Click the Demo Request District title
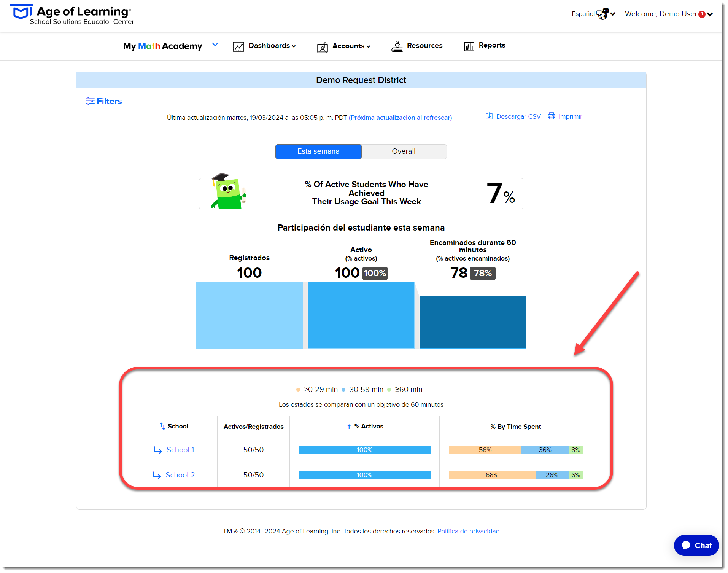Viewport: 728px width, 573px height. pos(361,80)
